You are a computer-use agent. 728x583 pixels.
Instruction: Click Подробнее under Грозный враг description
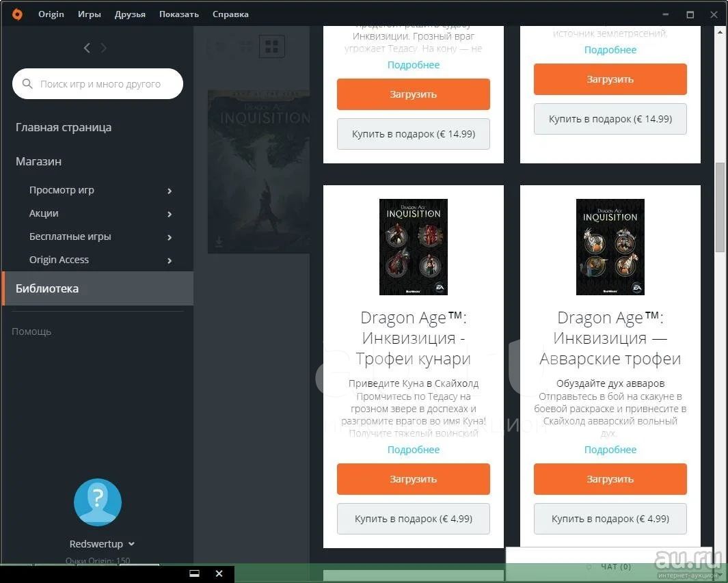click(413, 65)
